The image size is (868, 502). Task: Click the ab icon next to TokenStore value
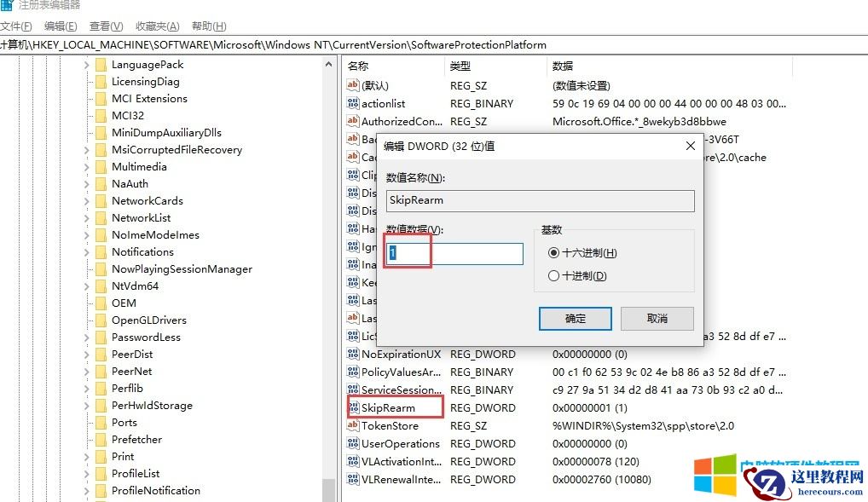tap(353, 425)
